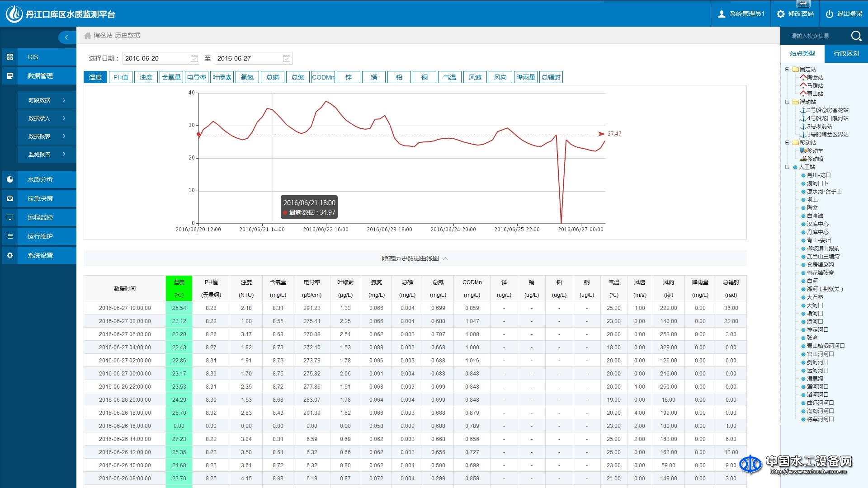The image size is (868, 488).
Task: Toggle the 含氧量 parameter button
Action: 171,77
